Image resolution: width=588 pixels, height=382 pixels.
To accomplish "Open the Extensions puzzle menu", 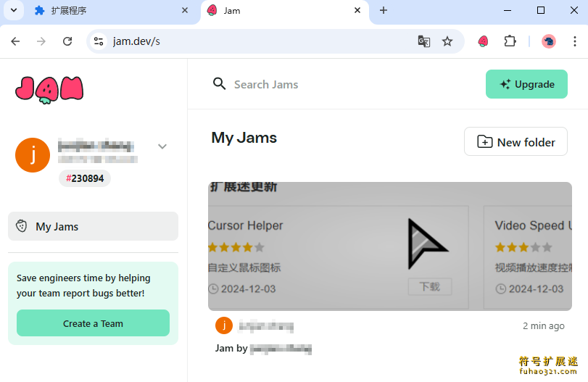I will click(510, 41).
